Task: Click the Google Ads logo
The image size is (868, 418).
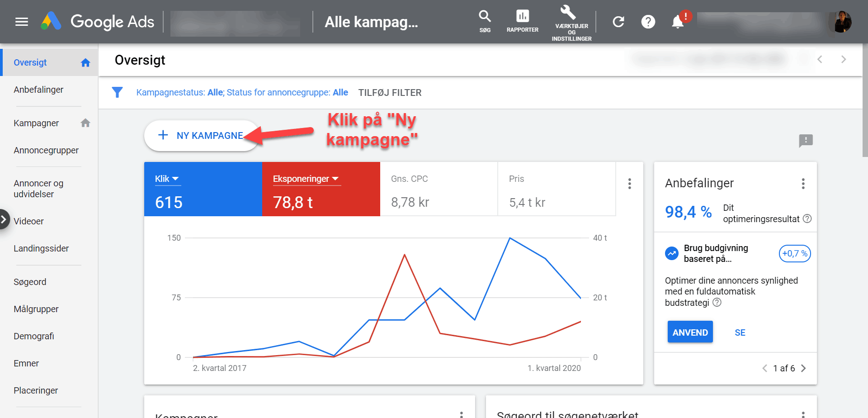Action: 98,22
